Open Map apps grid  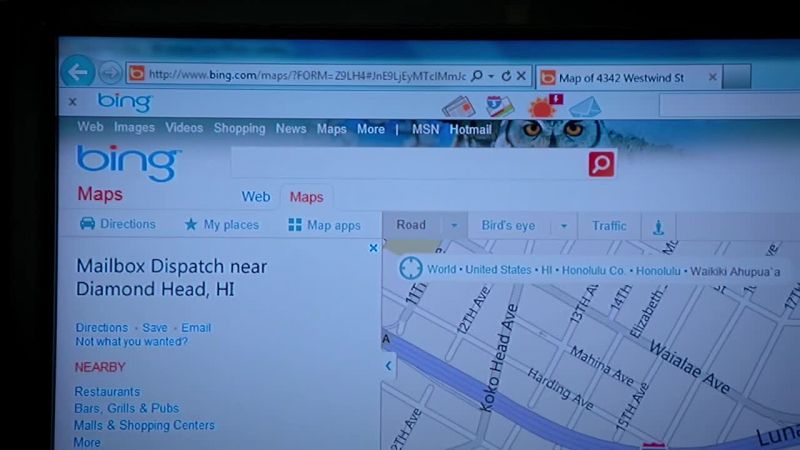click(x=324, y=225)
